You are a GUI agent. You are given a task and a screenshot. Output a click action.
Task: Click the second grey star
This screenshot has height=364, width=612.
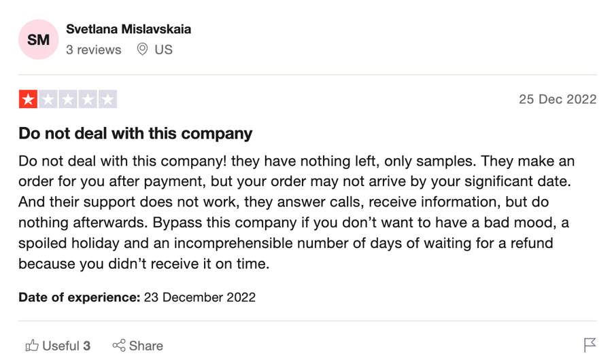pos(48,99)
